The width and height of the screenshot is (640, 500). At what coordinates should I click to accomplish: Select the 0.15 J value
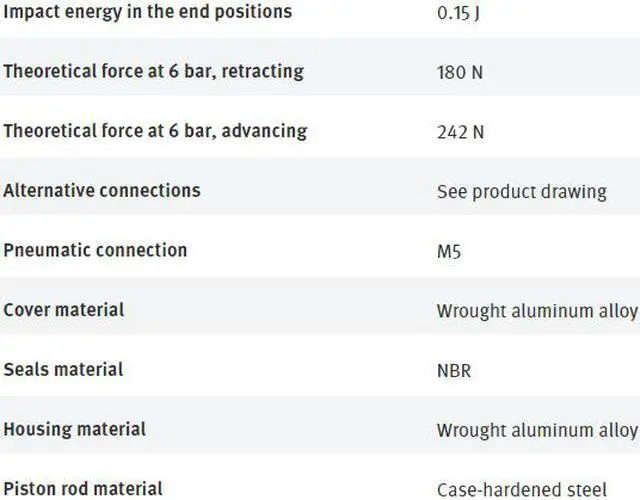pos(460,13)
